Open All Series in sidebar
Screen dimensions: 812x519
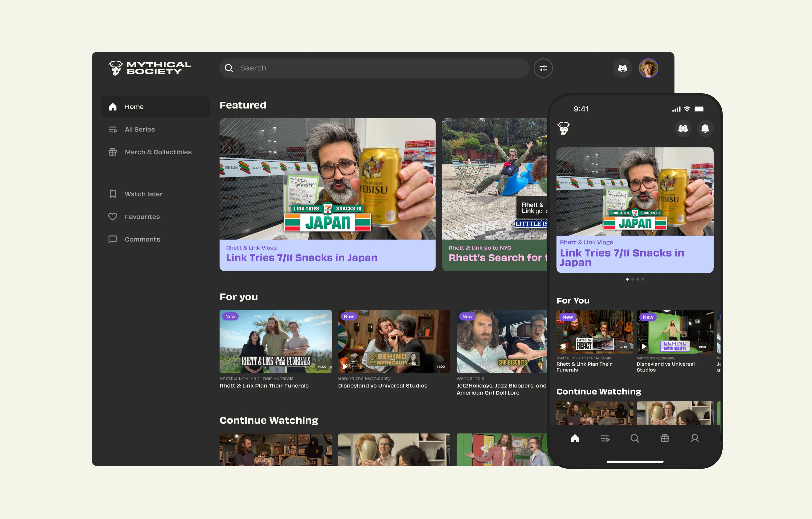tap(140, 129)
